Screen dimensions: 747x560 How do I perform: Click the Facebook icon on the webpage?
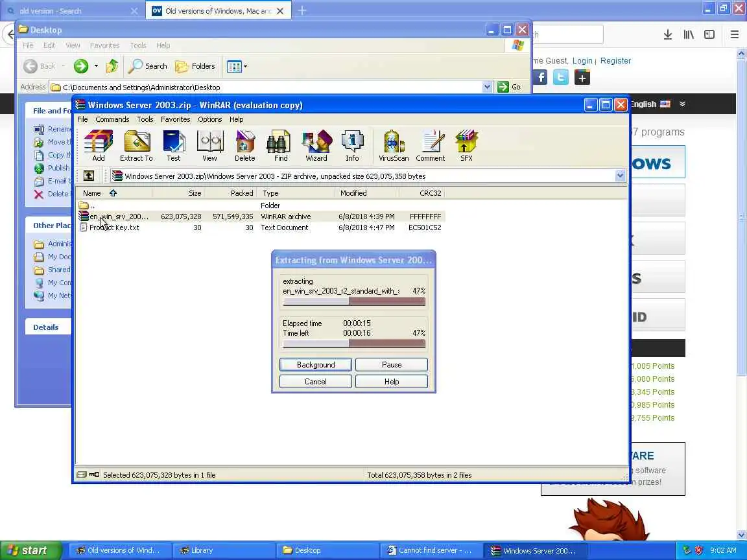(539, 77)
